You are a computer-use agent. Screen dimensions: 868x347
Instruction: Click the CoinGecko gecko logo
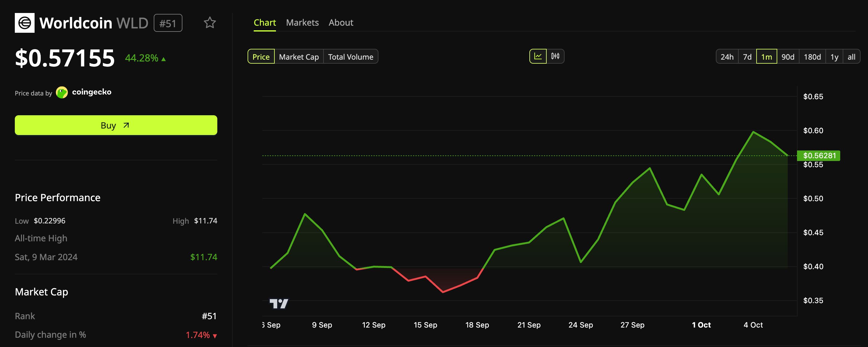click(62, 92)
